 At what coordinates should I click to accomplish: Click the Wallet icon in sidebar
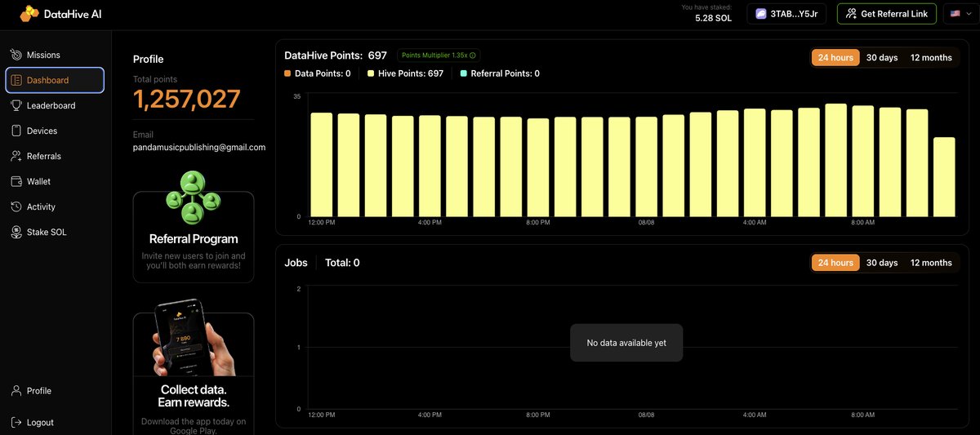coord(16,181)
